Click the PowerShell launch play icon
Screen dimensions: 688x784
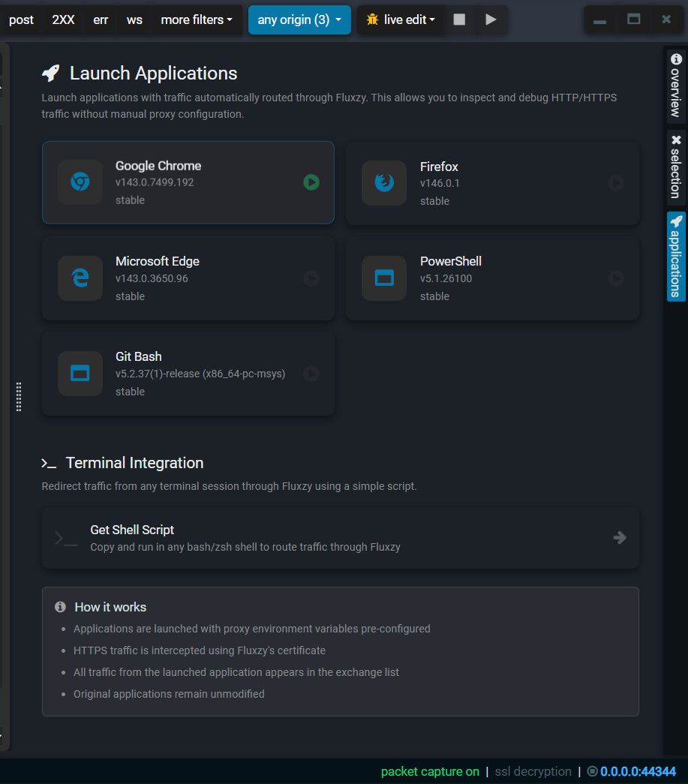(616, 278)
